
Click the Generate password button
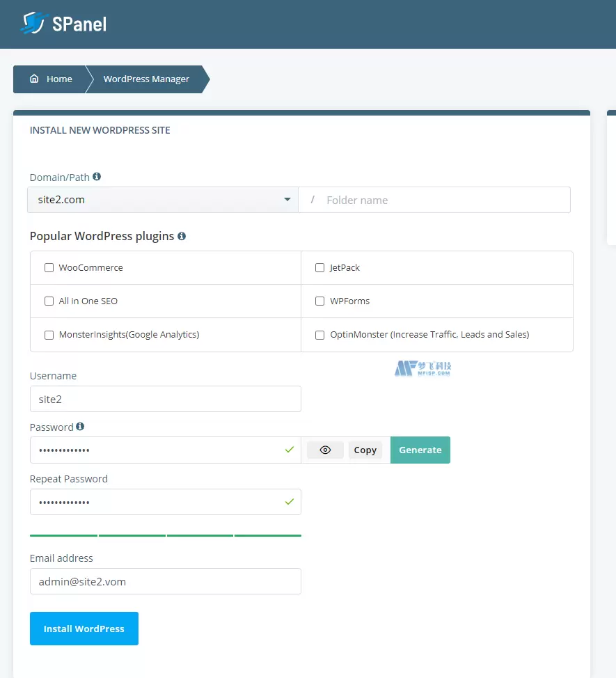pyautogui.click(x=420, y=450)
